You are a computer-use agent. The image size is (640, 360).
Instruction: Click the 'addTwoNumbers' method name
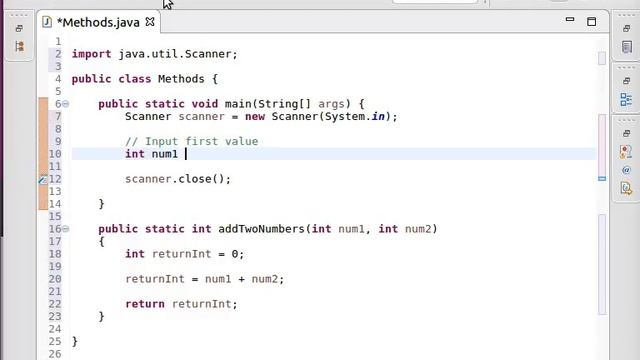(261, 229)
